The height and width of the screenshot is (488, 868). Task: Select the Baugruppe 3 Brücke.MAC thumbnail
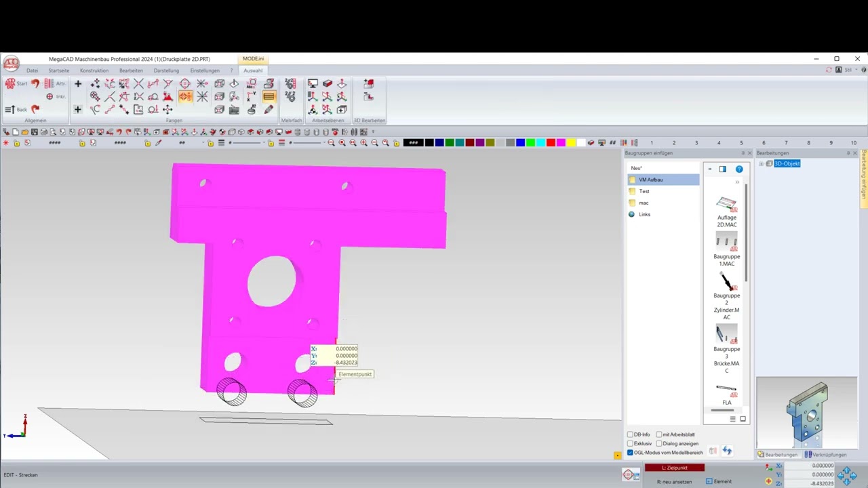point(726,350)
